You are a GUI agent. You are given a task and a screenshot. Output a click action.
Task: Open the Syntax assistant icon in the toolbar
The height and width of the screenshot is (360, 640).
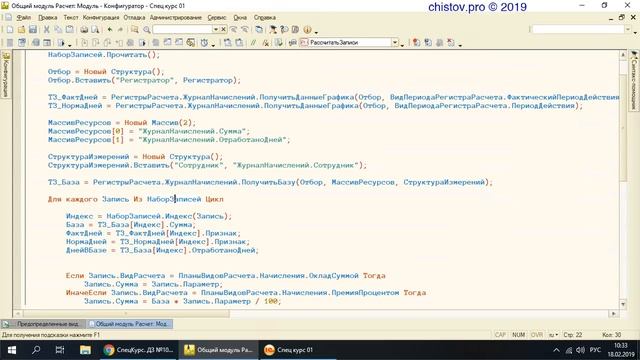(273, 29)
